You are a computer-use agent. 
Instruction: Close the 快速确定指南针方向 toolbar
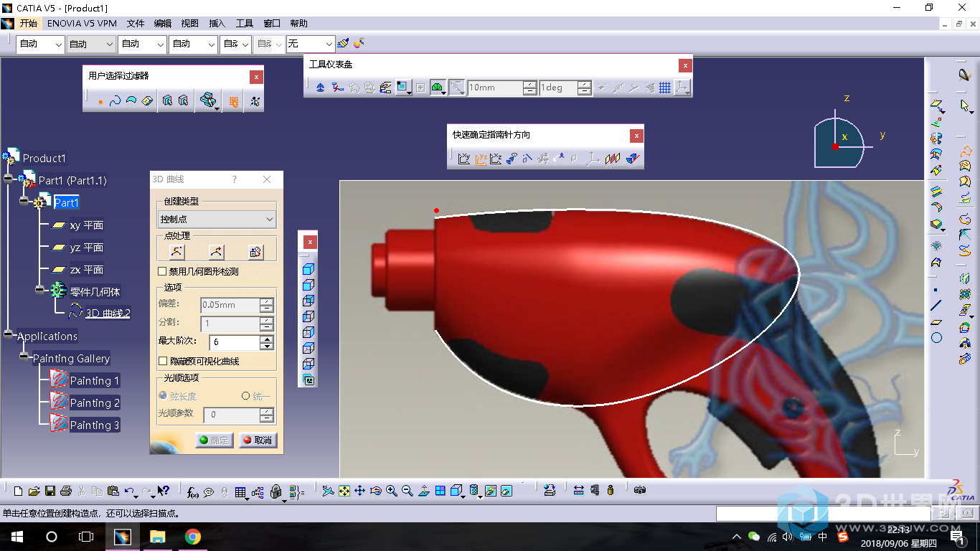click(636, 135)
